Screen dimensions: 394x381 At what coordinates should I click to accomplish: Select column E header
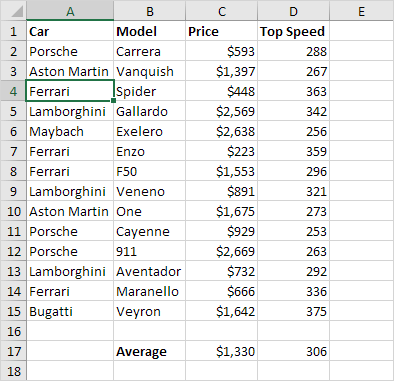pyautogui.click(x=362, y=11)
